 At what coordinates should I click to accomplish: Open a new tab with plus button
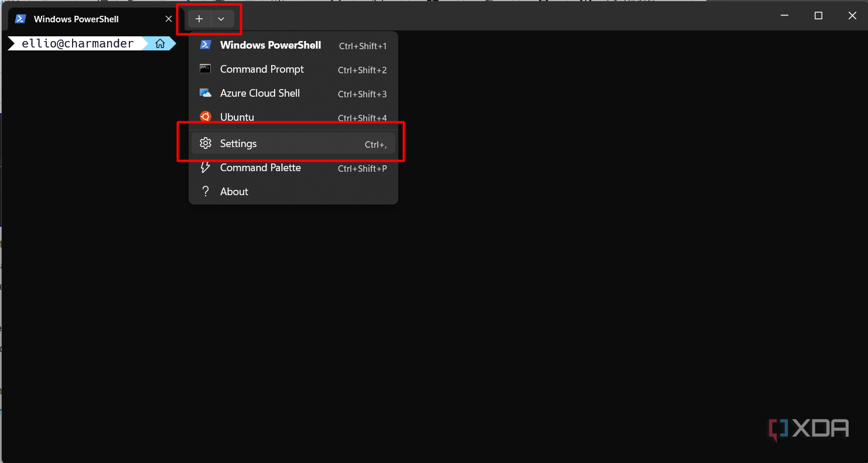click(x=199, y=19)
